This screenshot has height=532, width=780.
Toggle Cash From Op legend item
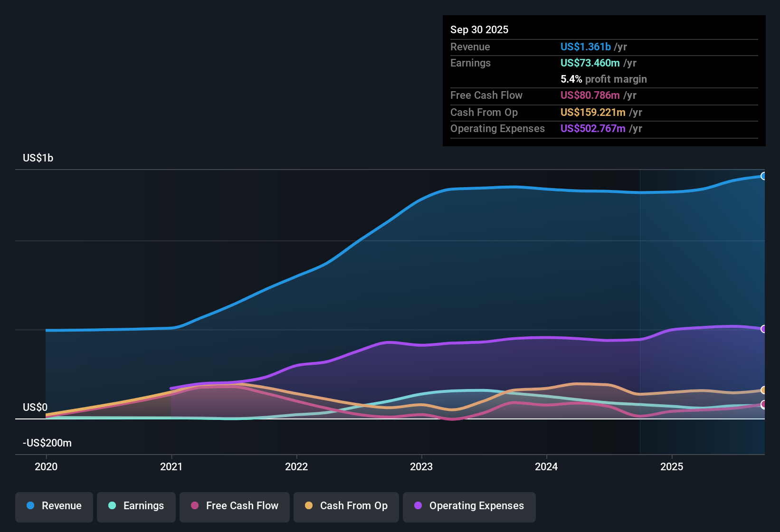346,506
